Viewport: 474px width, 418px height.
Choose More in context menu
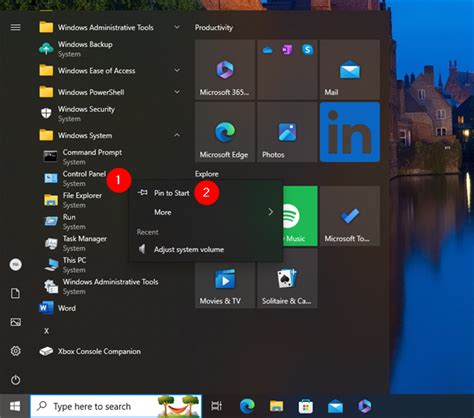206,212
